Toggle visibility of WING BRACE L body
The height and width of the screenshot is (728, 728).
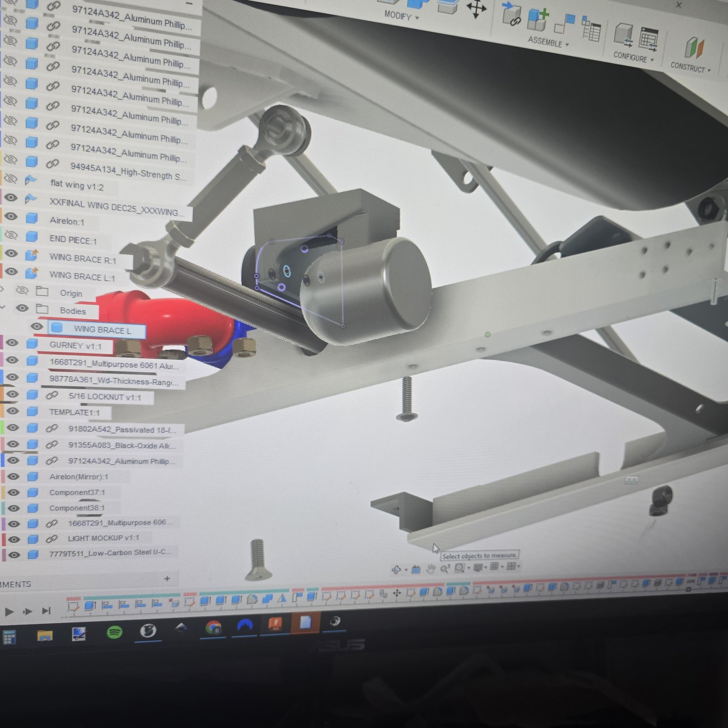[37, 326]
